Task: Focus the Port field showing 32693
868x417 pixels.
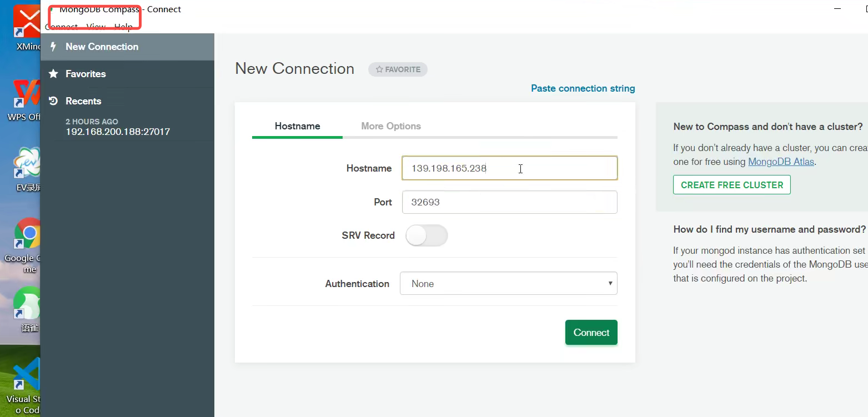Action: click(x=510, y=202)
